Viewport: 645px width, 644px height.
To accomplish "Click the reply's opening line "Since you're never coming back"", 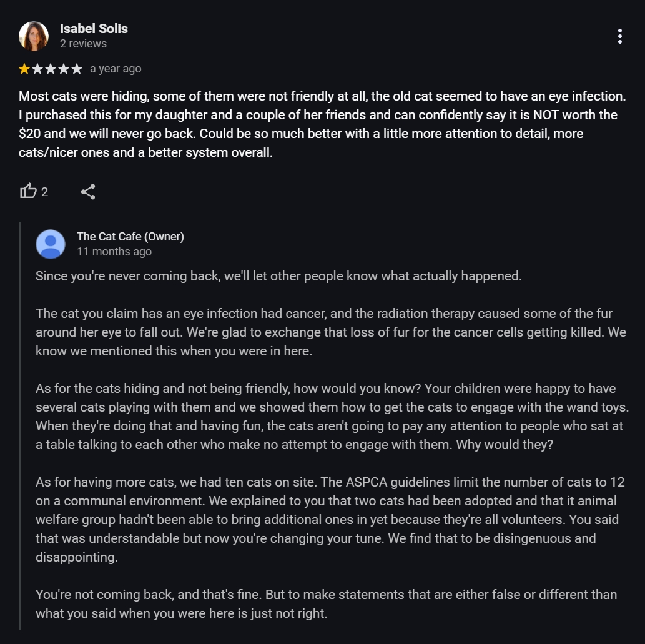I will point(278,276).
